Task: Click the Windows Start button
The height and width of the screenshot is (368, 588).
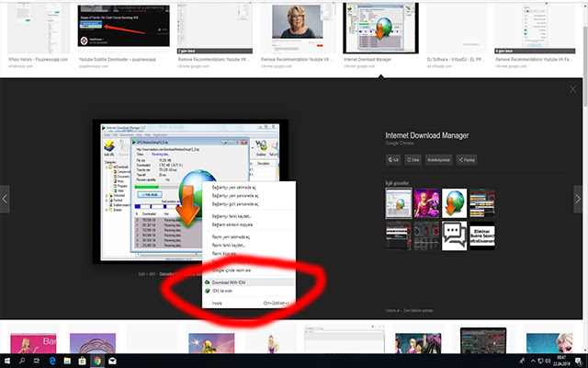Action: [x=7, y=361]
